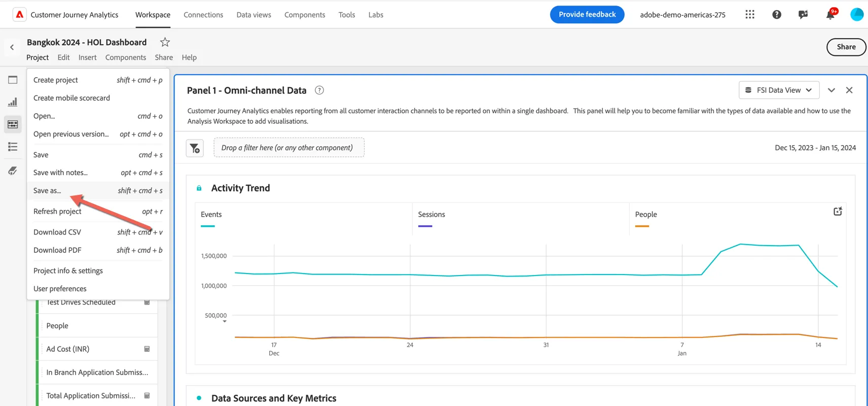Click the Events teal legend line
This screenshot has width=868, height=406.
(x=208, y=226)
